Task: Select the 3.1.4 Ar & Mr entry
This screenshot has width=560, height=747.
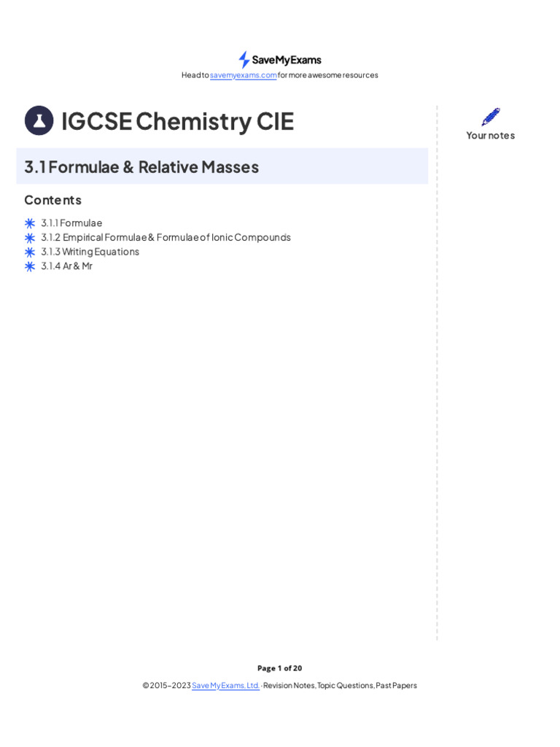Action: [x=66, y=266]
